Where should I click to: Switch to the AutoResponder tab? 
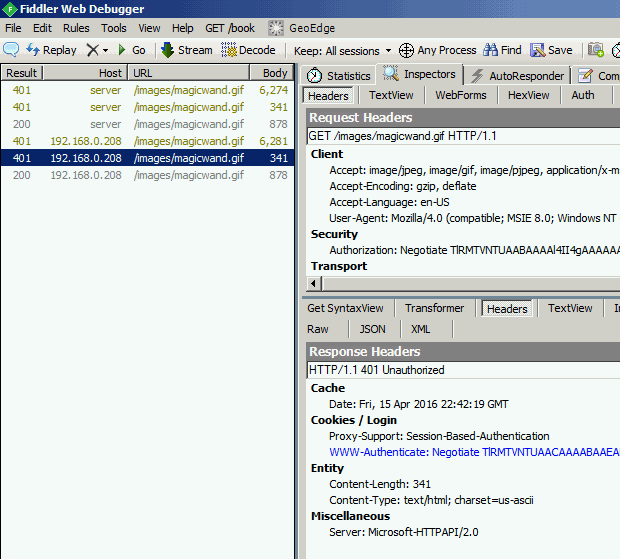click(518, 75)
